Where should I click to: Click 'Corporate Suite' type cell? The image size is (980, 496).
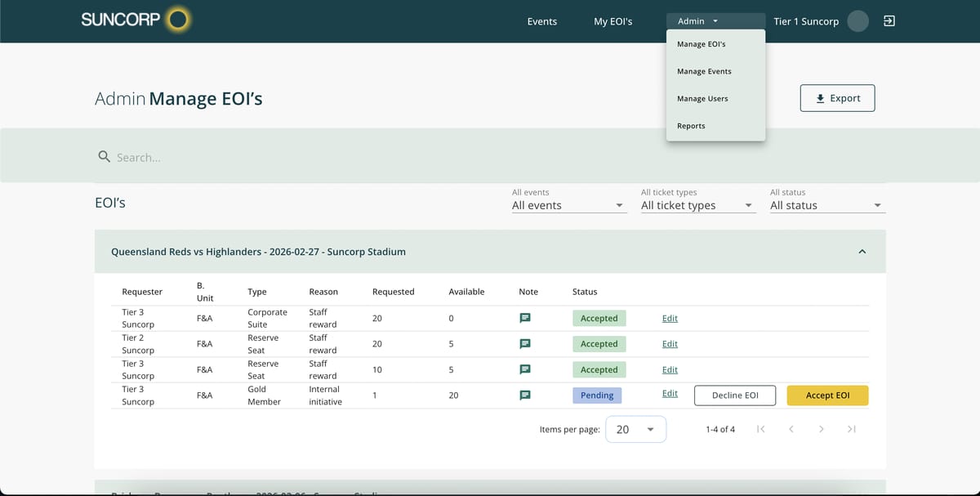(x=267, y=318)
